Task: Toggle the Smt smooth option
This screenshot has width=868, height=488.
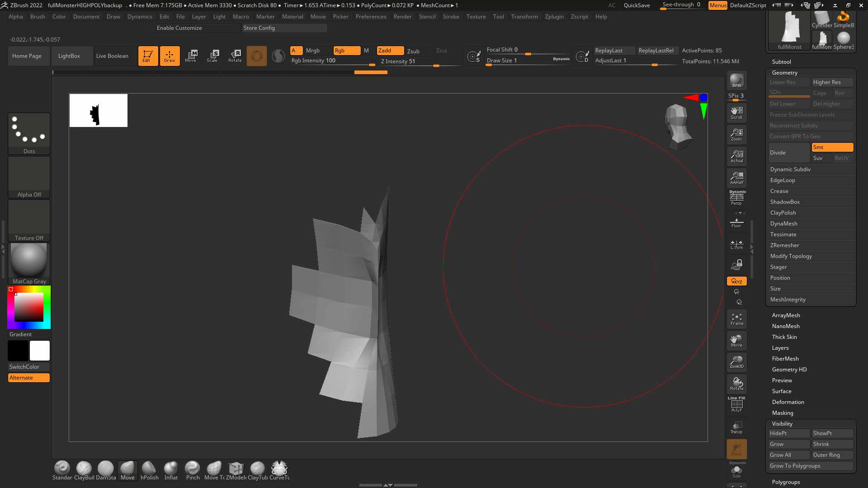Action: (832, 147)
